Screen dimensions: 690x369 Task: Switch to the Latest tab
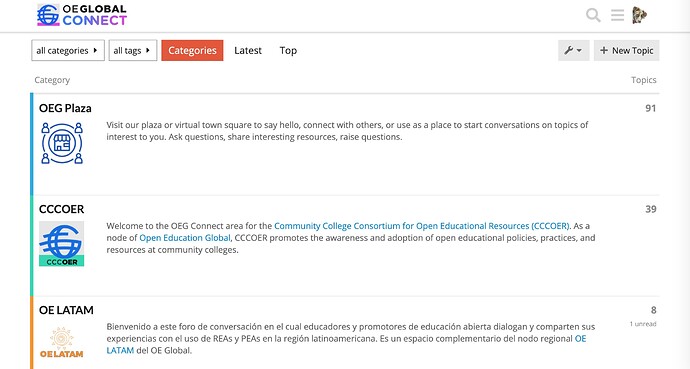click(x=248, y=51)
